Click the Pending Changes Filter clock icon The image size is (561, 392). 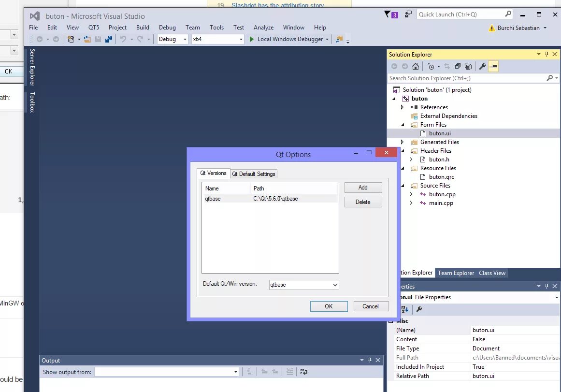click(431, 66)
